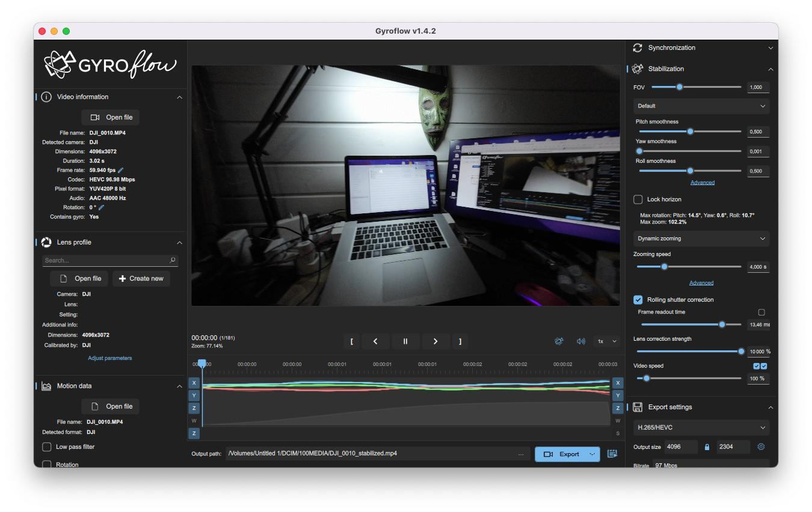The image size is (812, 512).
Task: Set trim start with the [ button
Action: click(351, 341)
